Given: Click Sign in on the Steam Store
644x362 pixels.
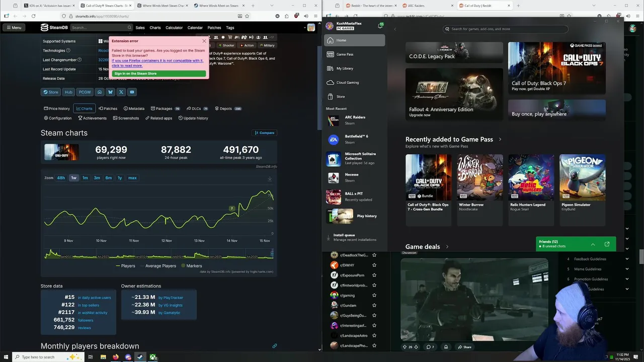Looking at the screenshot, I should (x=159, y=73).
